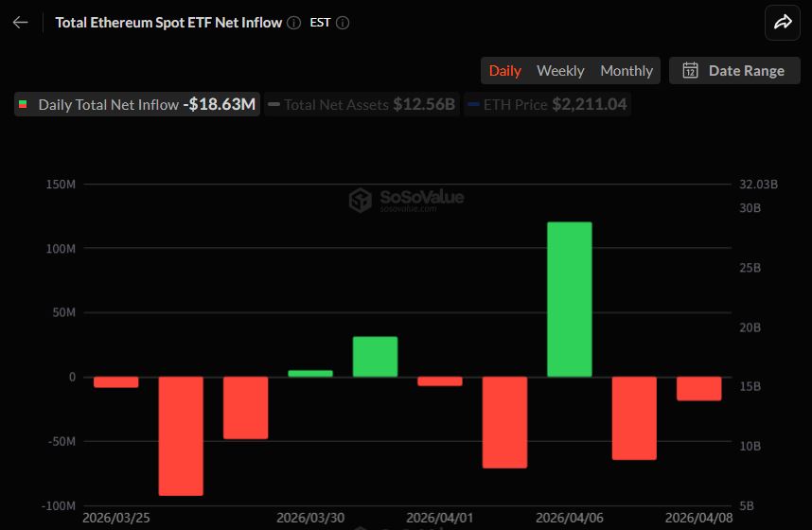Viewport: 812px width, 530px height.
Task: Click the deepest red bar near -100M
Action: pyautogui.click(x=181, y=435)
